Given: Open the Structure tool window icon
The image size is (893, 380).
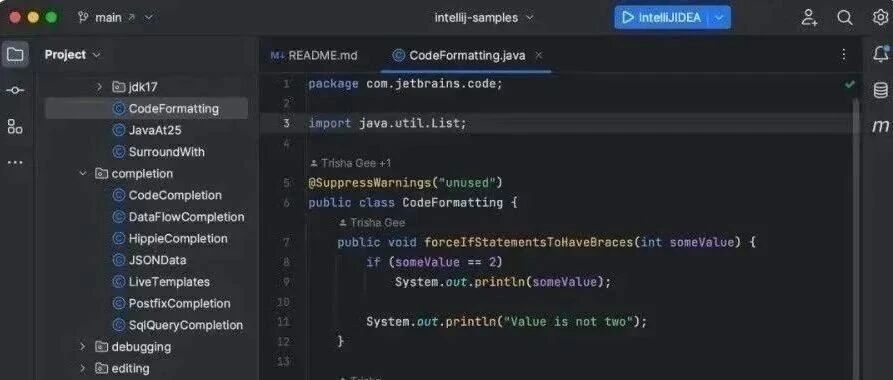Looking at the screenshot, I should 15,126.
